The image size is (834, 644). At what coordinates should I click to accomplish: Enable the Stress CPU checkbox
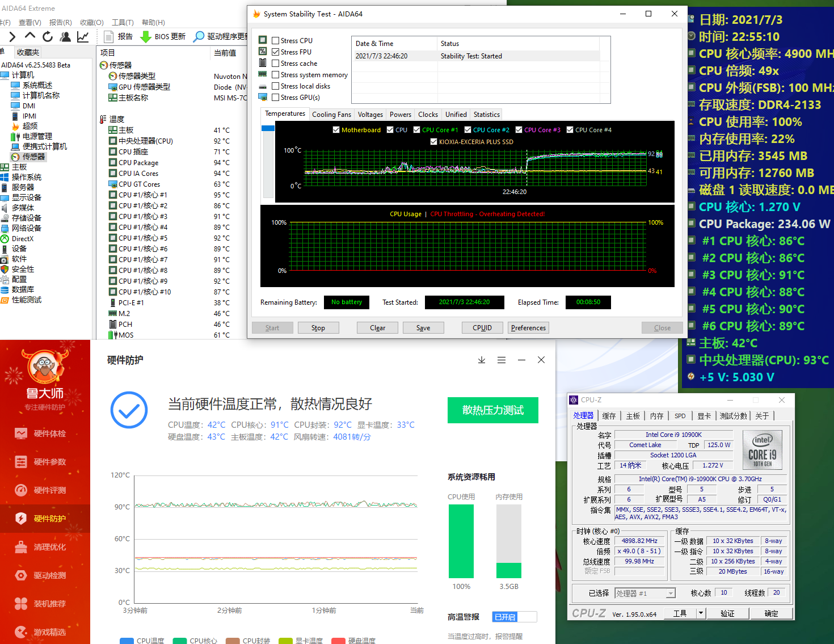tap(275, 41)
